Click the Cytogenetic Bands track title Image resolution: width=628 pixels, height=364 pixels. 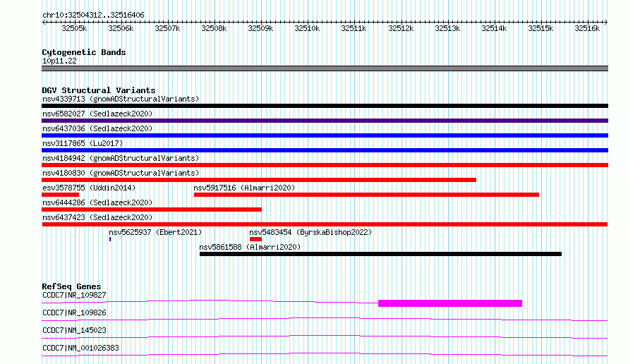(84, 52)
